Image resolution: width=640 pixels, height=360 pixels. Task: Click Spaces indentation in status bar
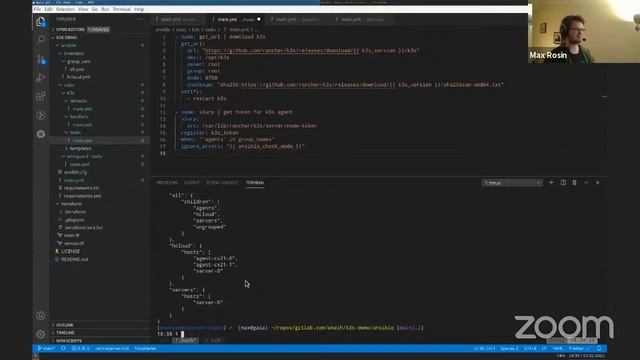(x=509, y=348)
